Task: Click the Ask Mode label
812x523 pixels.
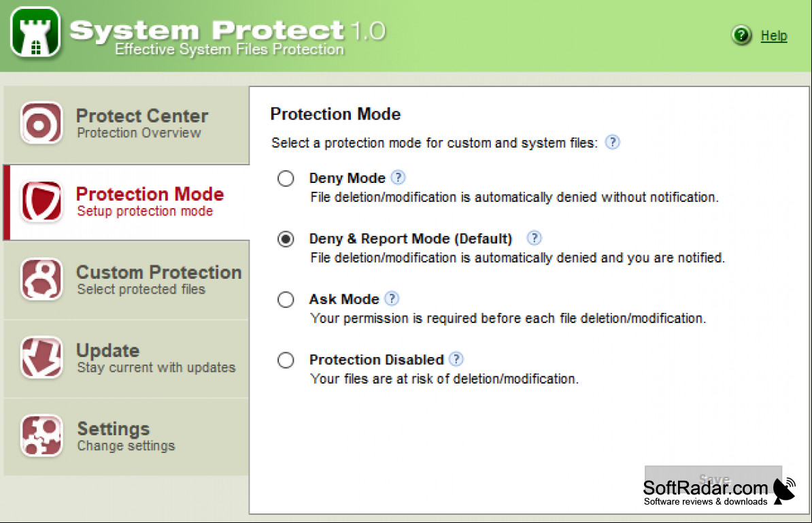Action: tap(344, 299)
